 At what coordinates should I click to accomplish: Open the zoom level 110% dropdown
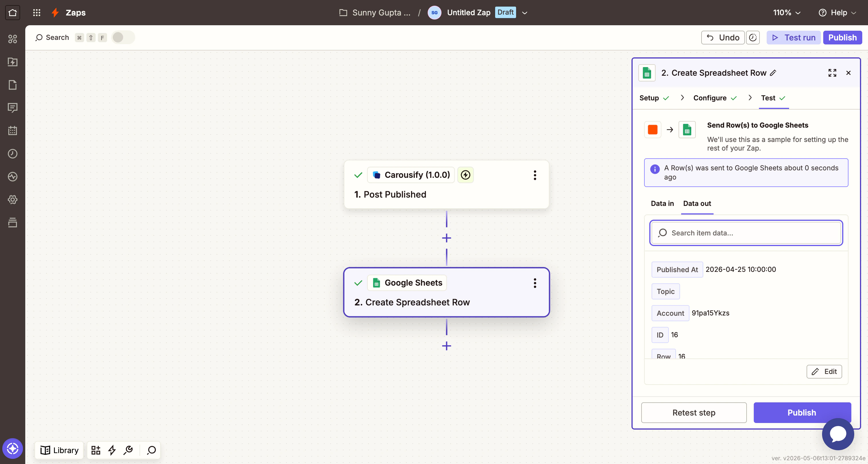point(786,12)
